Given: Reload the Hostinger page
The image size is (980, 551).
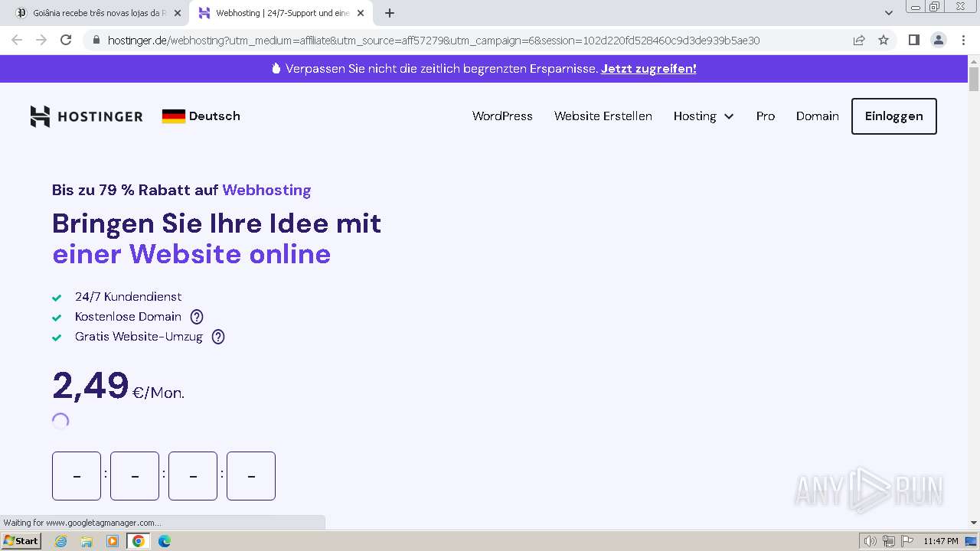Looking at the screenshot, I should click(66, 40).
